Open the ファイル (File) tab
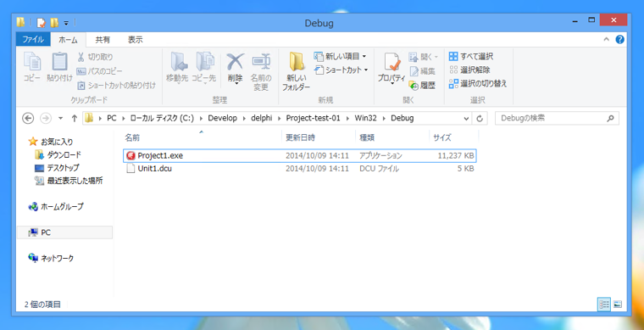This screenshot has width=644, height=330. tap(33, 40)
